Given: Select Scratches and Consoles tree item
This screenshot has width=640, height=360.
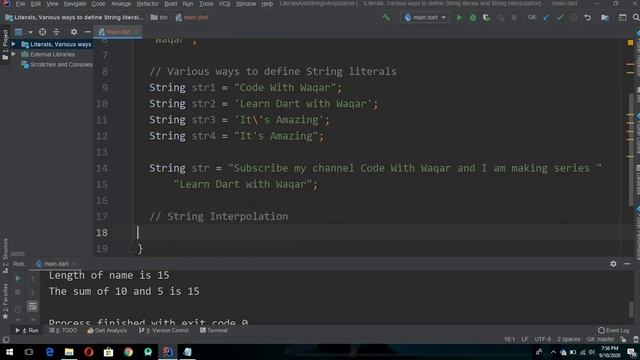Looking at the screenshot, I should click(x=57, y=64).
